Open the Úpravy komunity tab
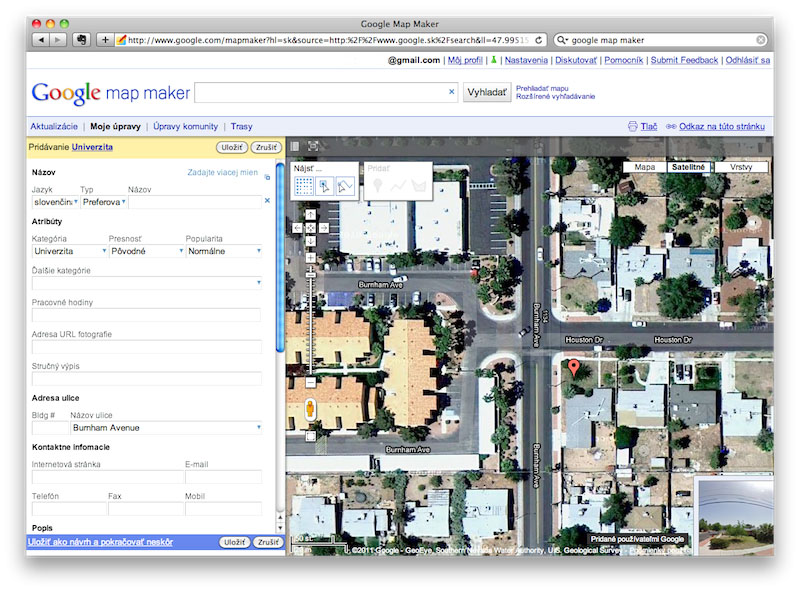 [x=186, y=127]
